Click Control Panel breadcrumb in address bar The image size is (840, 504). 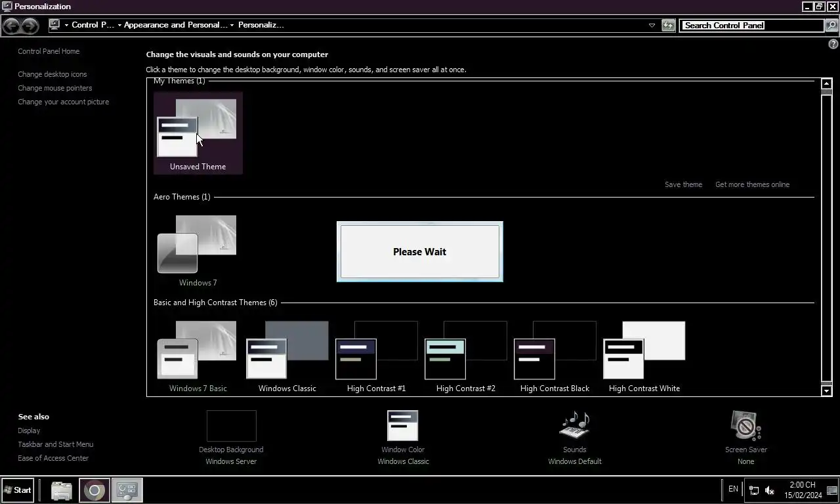(x=93, y=25)
